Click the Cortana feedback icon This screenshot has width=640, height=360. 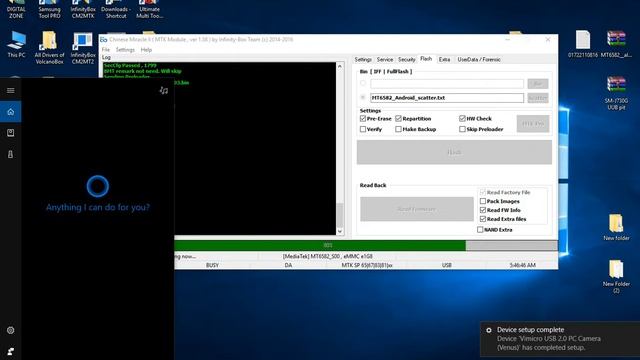point(11,351)
